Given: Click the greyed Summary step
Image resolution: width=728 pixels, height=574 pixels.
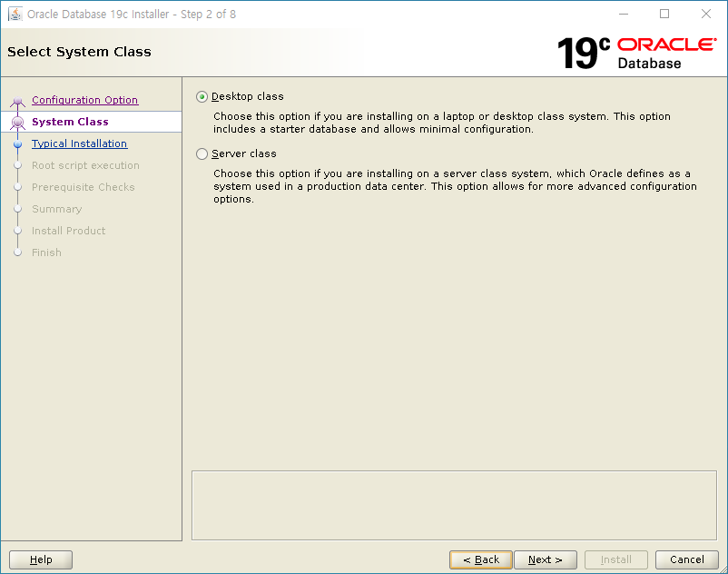Looking at the screenshot, I should click(x=56, y=209).
